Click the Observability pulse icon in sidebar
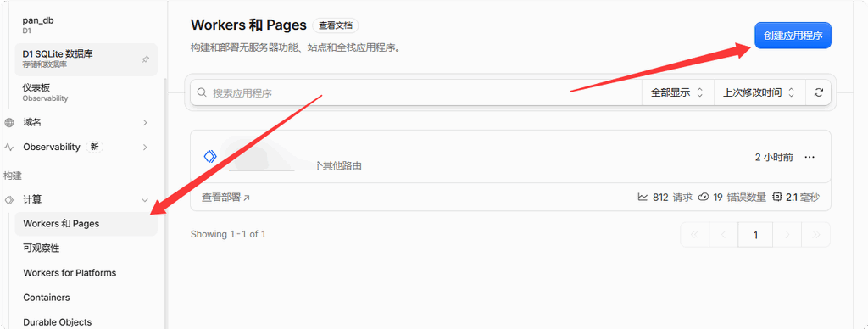 (8, 147)
